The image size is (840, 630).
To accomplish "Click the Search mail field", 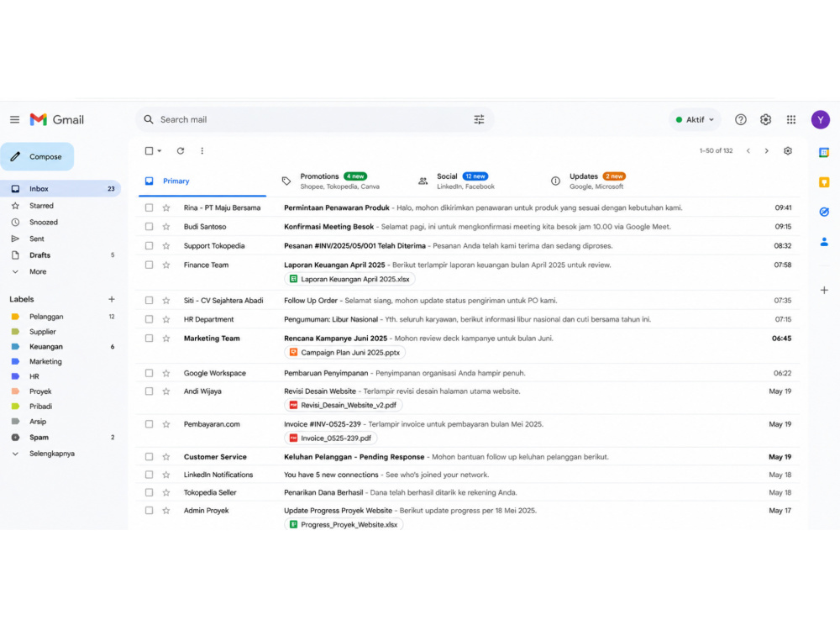I will [x=314, y=119].
